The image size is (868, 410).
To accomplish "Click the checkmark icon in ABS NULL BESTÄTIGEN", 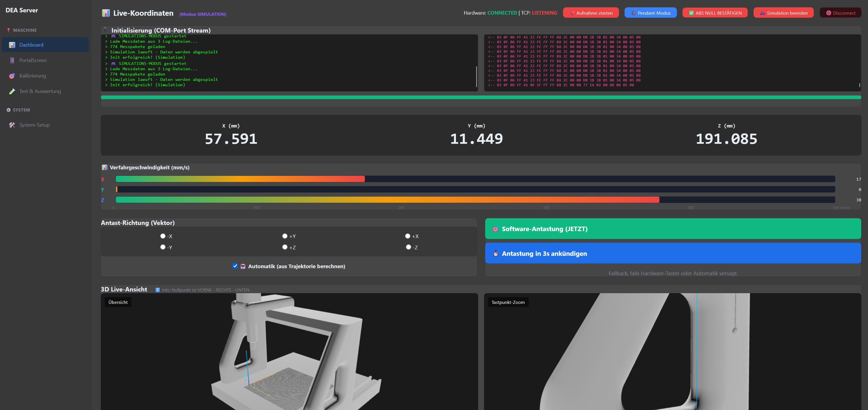I will click(x=691, y=13).
